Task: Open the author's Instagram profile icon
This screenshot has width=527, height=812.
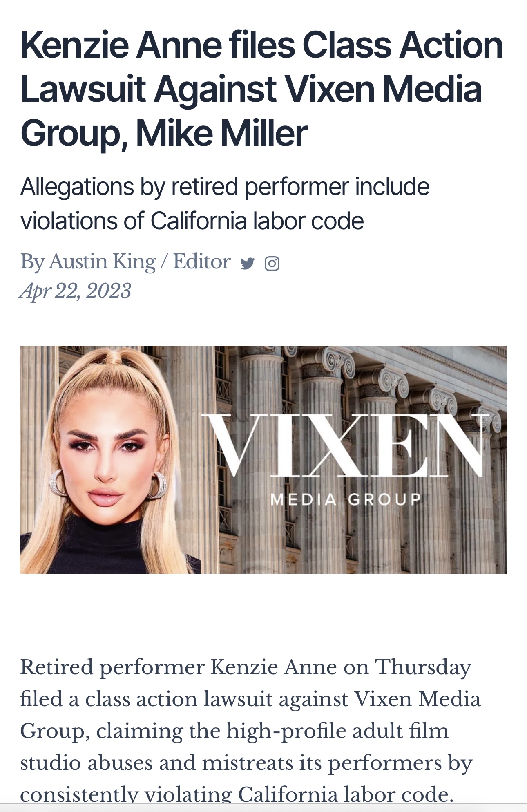Action: (x=272, y=264)
